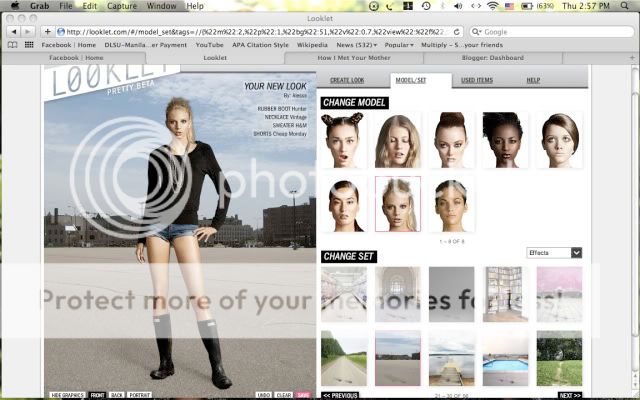This screenshot has width=640, height=400.
Task: Expand the Popular bookmarks dropdown
Action: point(399,45)
